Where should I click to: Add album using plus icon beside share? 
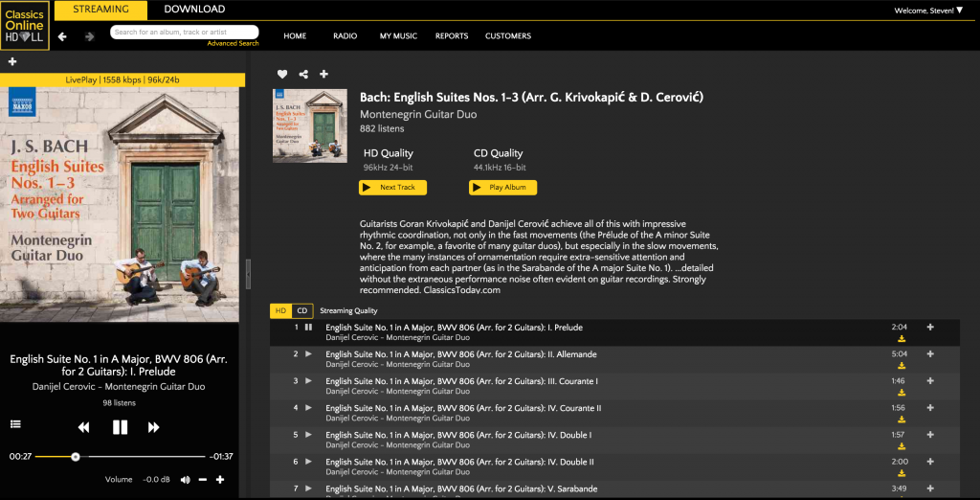tap(323, 74)
